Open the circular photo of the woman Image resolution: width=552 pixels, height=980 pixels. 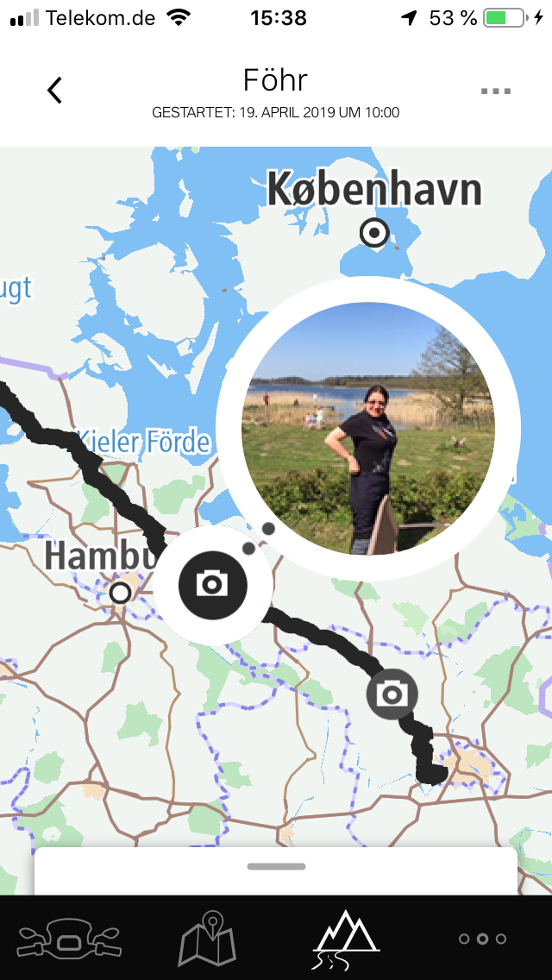tap(368, 428)
